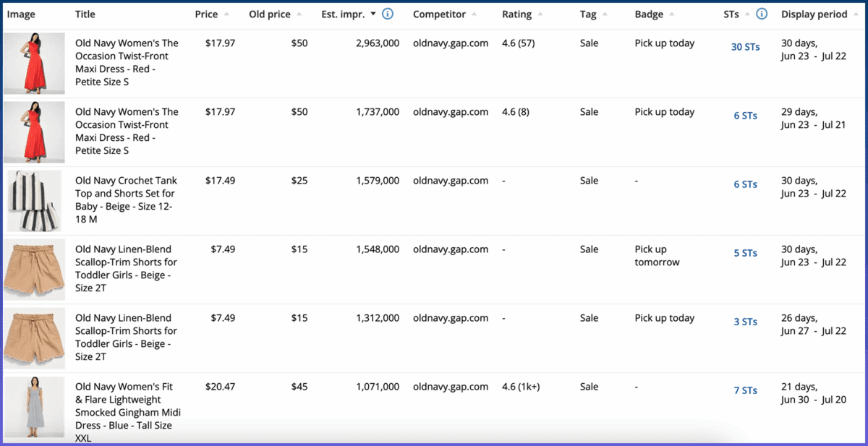Click the striped crochet tank top thumbnail
The width and height of the screenshot is (868, 446).
pos(34,201)
